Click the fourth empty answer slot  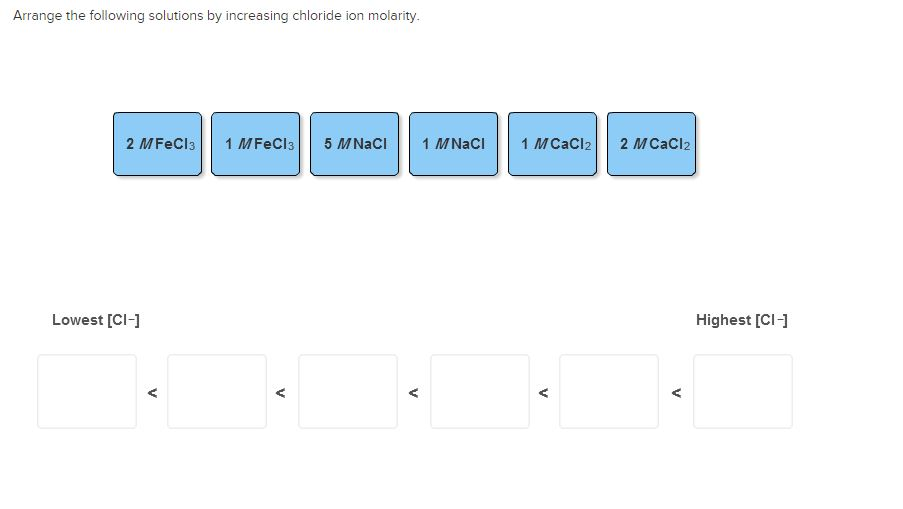480,392
